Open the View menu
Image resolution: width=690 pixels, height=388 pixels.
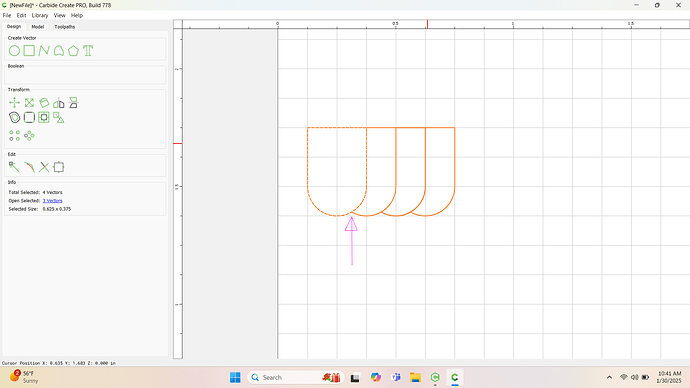point(59,15)
